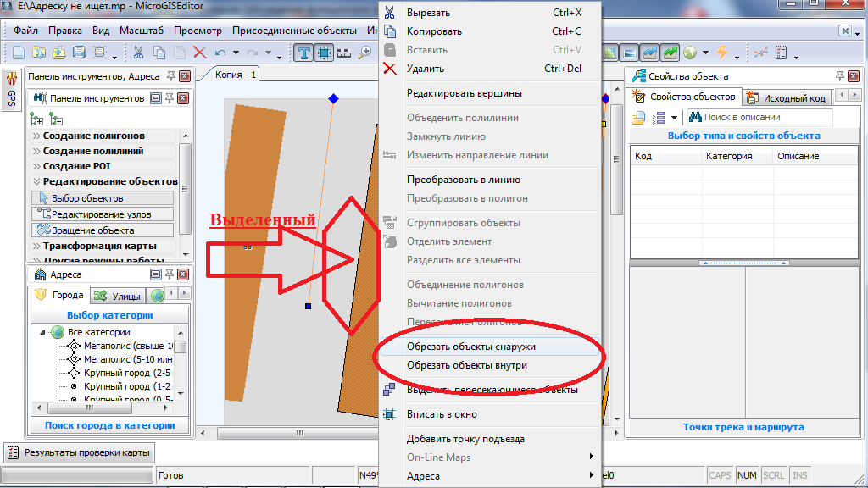868x488 pixels.
Task: Toggle the fit-selection button next to 'T'
Action: click(324, 53)
